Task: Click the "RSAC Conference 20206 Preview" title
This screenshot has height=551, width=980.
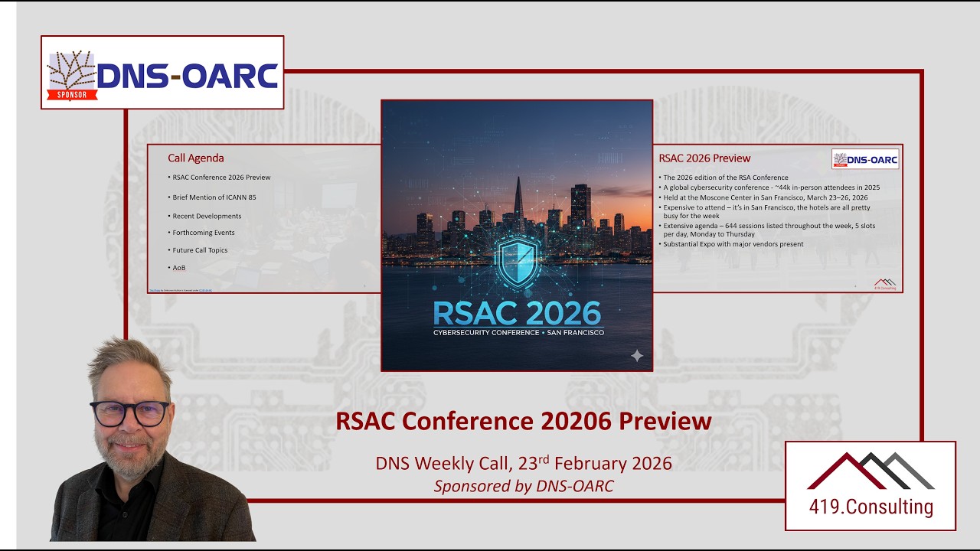Action: 524,421
